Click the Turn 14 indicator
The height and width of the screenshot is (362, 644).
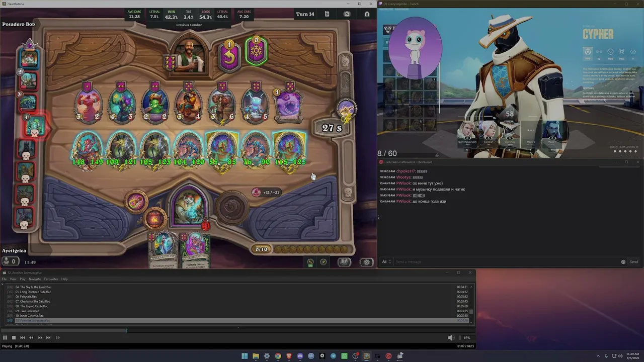point(305,14)
